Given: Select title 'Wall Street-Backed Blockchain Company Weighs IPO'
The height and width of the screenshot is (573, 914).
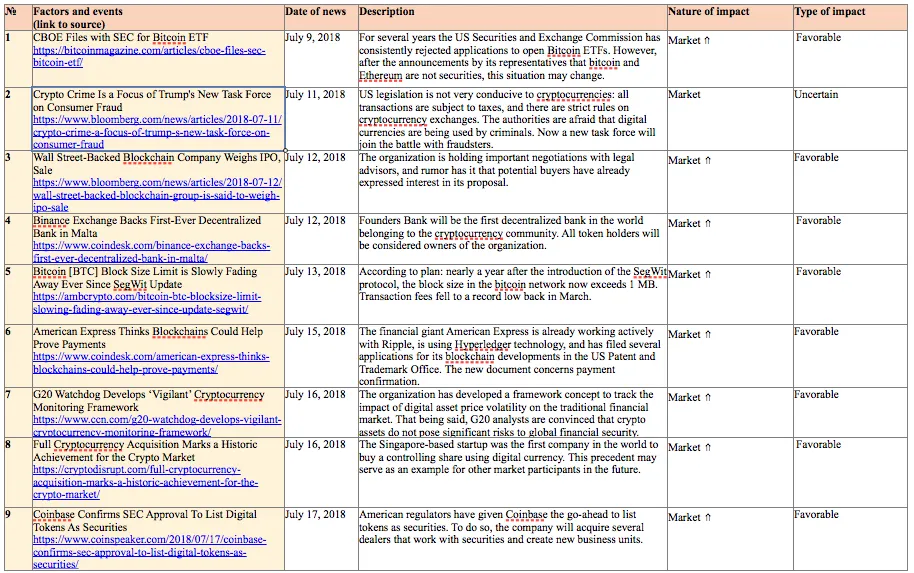Looking at the screenshot, I should click(157, 157).
